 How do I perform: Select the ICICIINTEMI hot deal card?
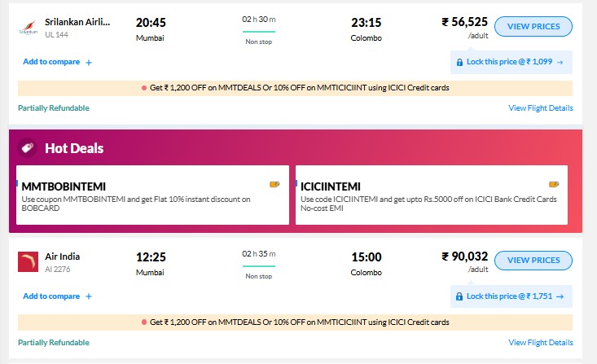(432, 195)
